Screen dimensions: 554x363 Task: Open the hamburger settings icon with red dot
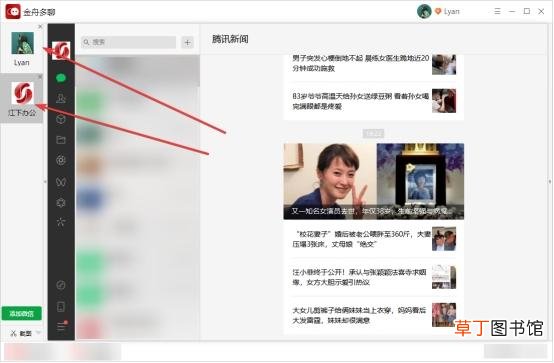pos(61,326)
